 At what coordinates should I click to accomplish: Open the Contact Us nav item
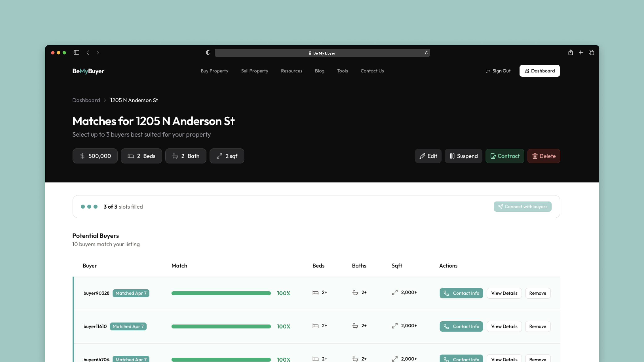[x=372, y=71]
